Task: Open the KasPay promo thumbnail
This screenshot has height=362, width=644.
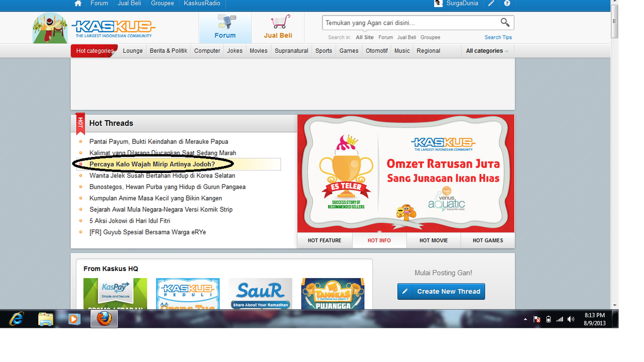Action: (115, 294)
